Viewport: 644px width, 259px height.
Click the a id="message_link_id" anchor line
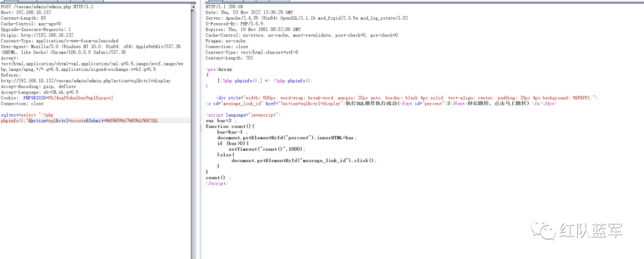click(x=380, y=104)
